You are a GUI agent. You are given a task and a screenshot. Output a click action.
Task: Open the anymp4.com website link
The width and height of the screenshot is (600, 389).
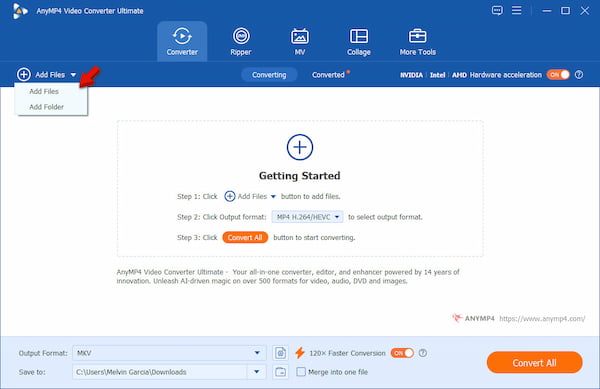click(542, 318)
